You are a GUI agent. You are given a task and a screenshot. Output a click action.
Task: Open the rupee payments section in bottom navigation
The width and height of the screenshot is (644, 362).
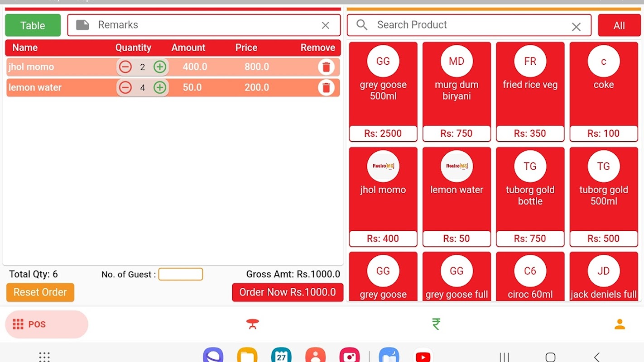coord(436,324)
